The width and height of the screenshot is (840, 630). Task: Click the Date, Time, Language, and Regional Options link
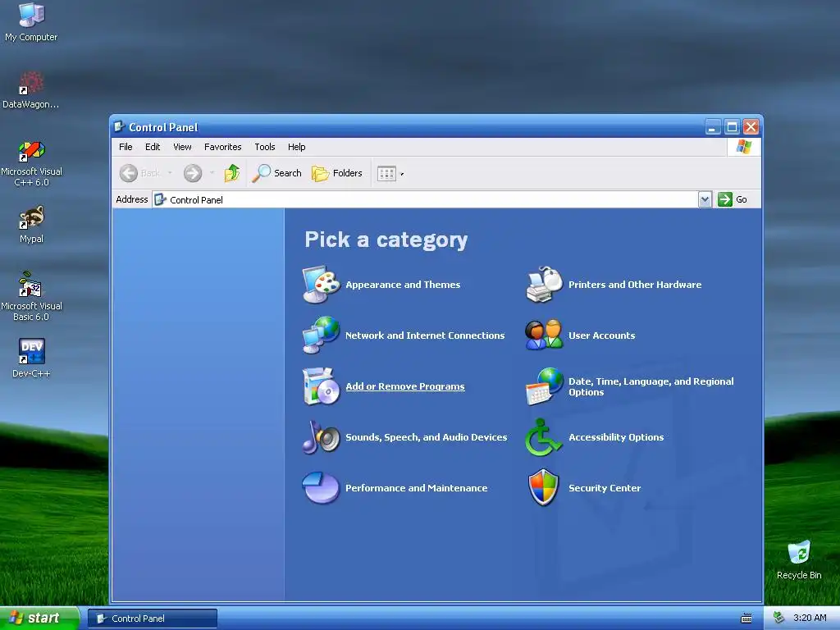tap(651, 387)
